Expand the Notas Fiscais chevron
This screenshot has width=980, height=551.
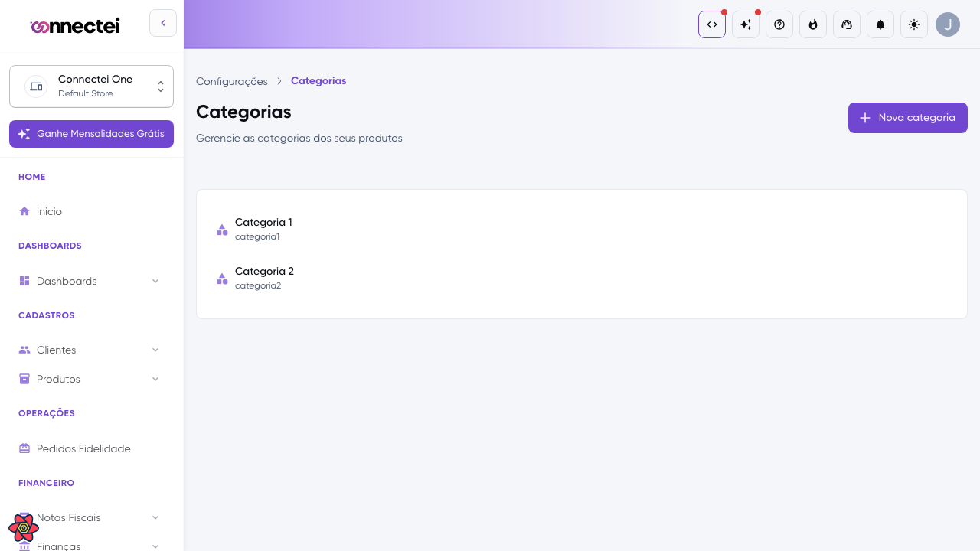(155, 517)
